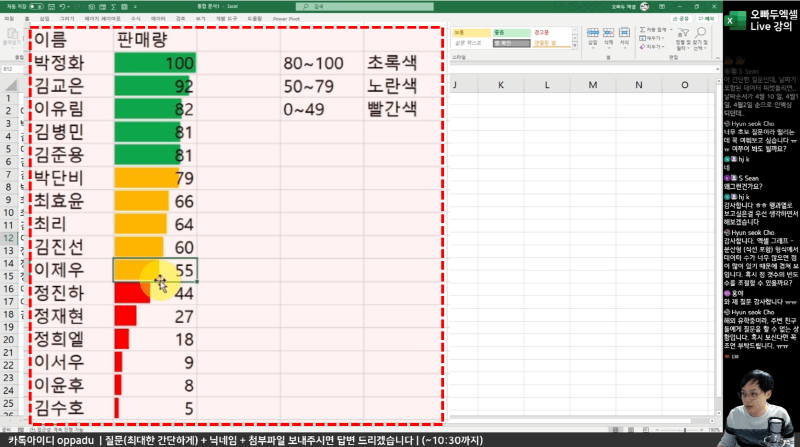Open the 파일 tab
The width and height of the screenshot is (800, 447).
[9, 19]
